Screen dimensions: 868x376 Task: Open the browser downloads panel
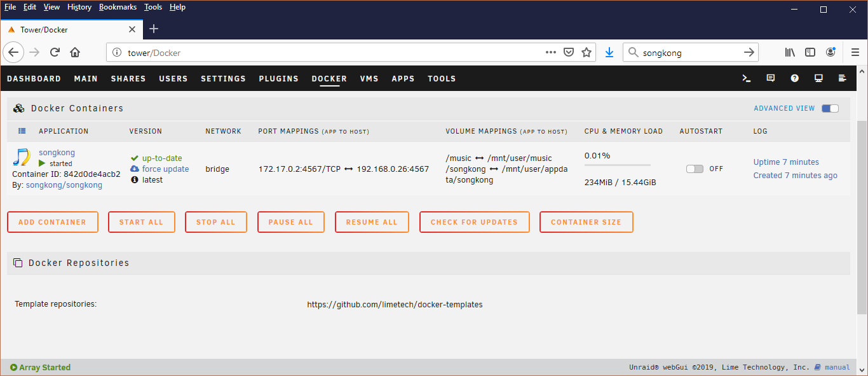point(609,52)
